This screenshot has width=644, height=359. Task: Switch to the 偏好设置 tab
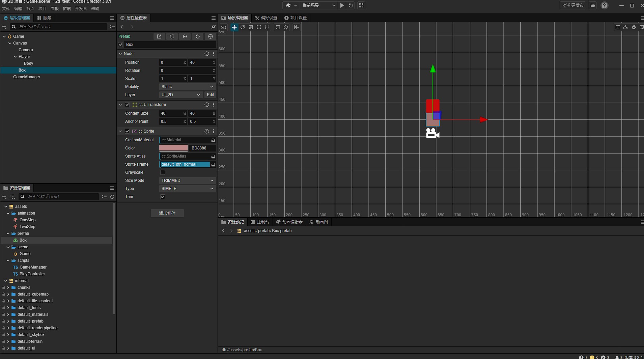click(266, 18)
